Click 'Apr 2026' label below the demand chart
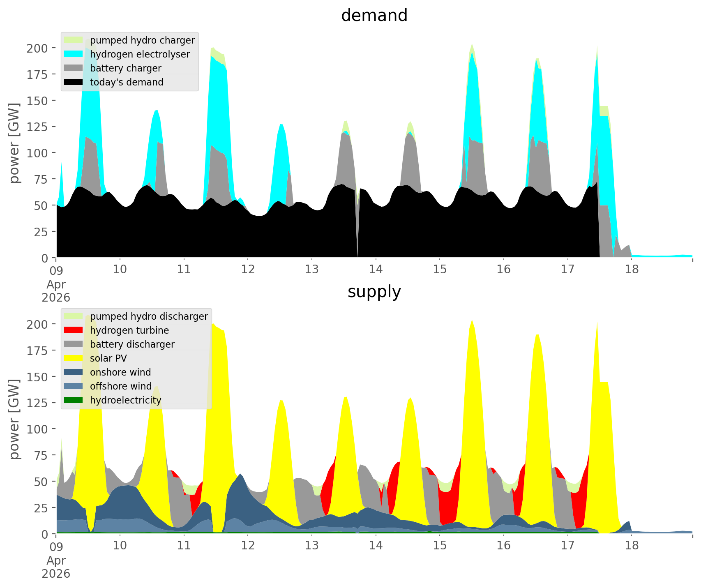The image size is (701, 588). tap(56, 291)
